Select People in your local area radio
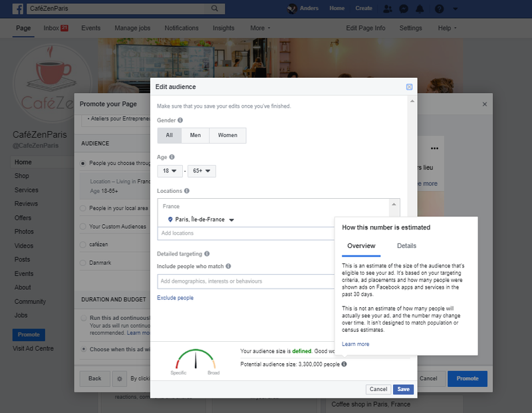This screenshot has height=413, width=532. coord(82,208)
